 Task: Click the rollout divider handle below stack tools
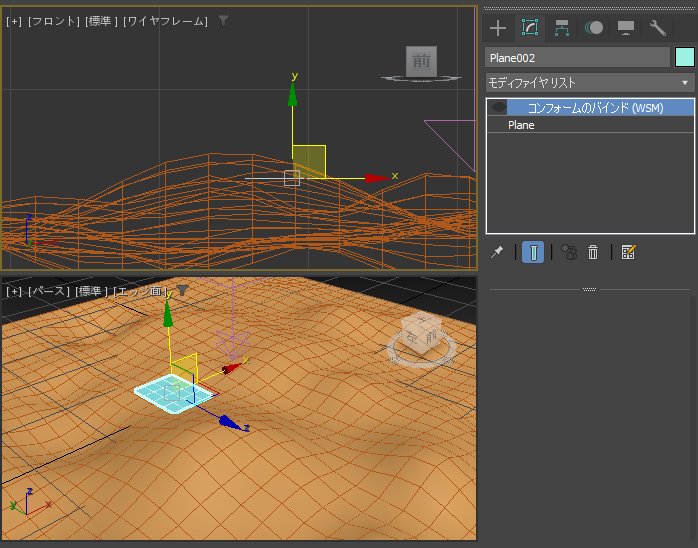589,289
